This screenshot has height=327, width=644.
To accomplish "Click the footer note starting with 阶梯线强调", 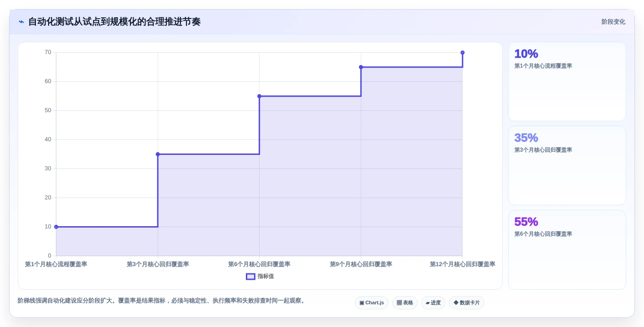I will (162, 301).
